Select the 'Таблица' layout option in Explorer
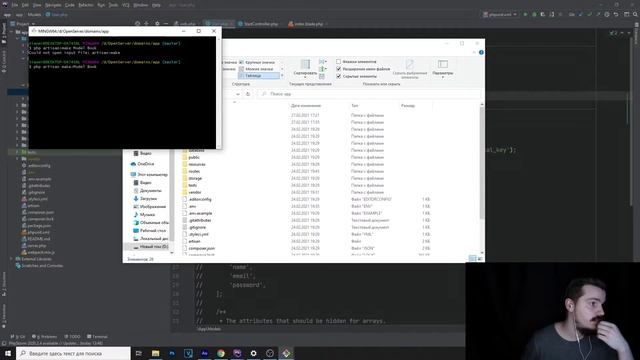Viewport: 640px width, 360px height. 259,76
